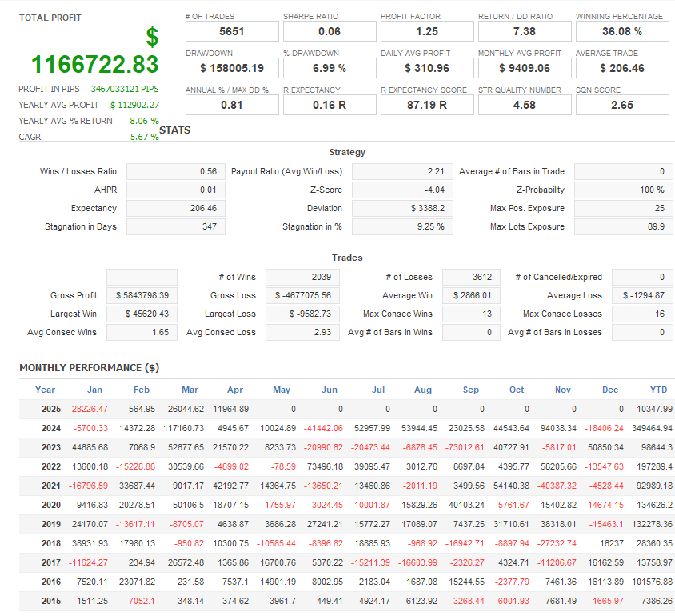The image size is (675, 616).
Task: Click the Return / DD Ratio value 7.38
Action: (x=525, y=31)
